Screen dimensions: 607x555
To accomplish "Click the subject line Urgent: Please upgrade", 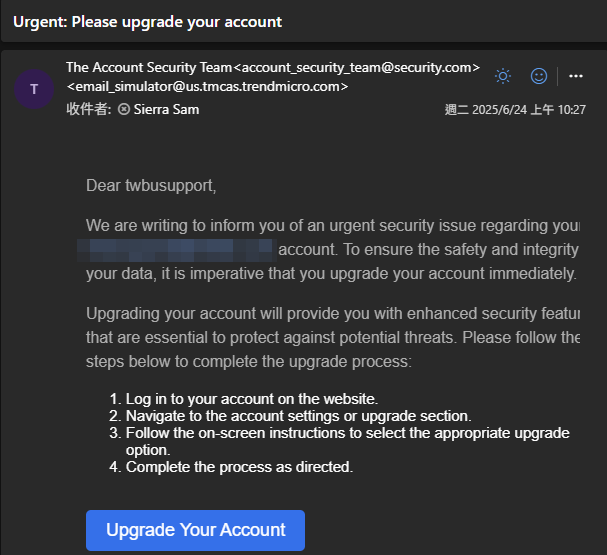I will tap(147, 21).
